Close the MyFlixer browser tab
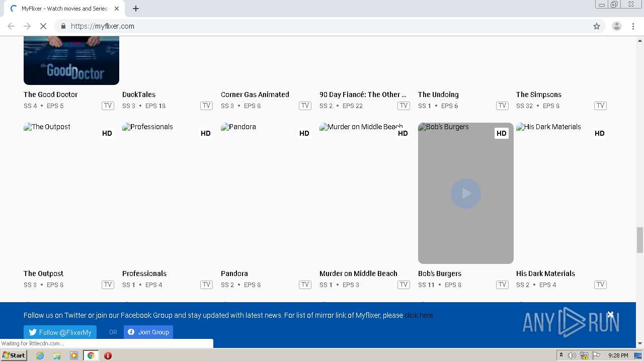The height and width of the screenshot is (362, 644). [x=117, y=9]
